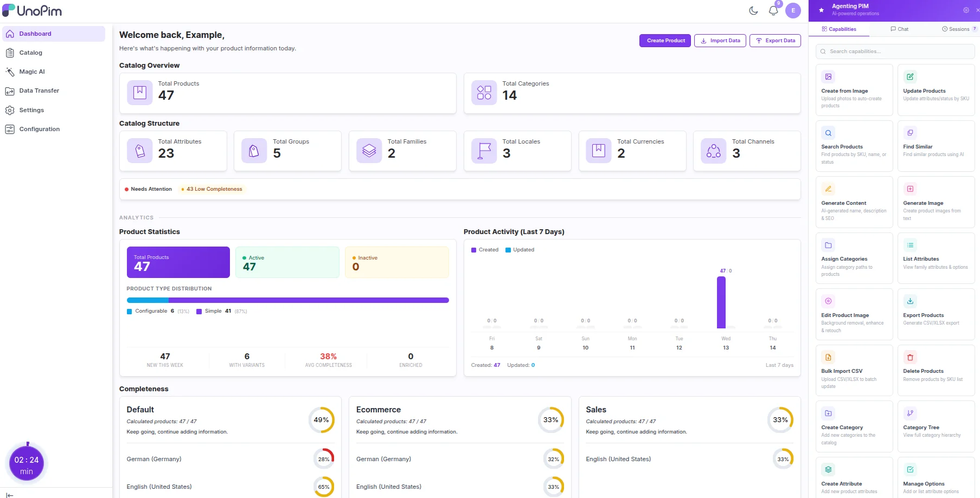Click the Created legend swatch
Screen dimensions: 980x498
(474, 250)
